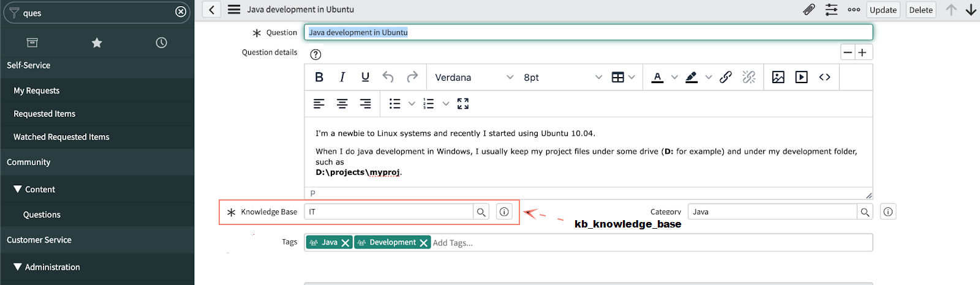Open the insert media video icon
Viewport: 980px width, 285px height.
pos(801,77)
